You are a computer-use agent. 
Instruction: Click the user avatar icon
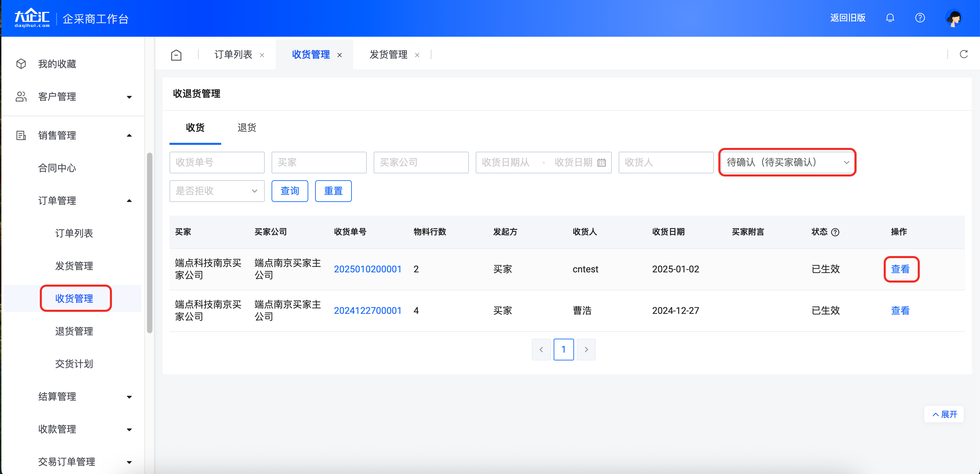coord(953,18)
